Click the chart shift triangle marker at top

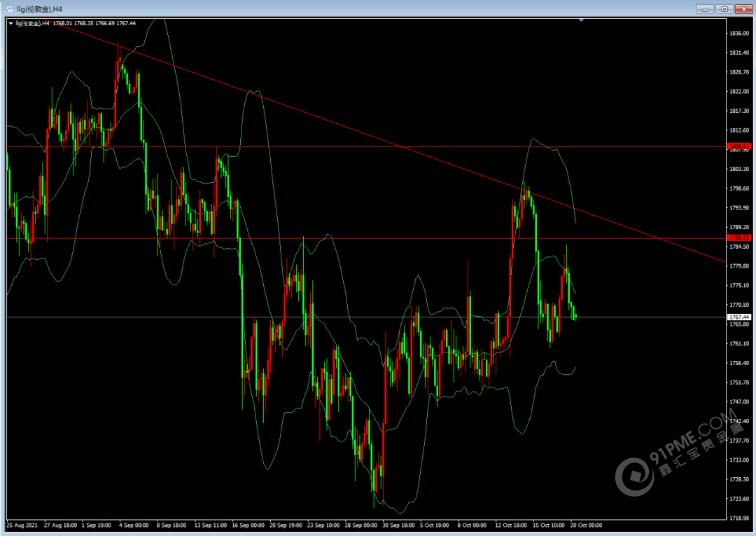581,20
